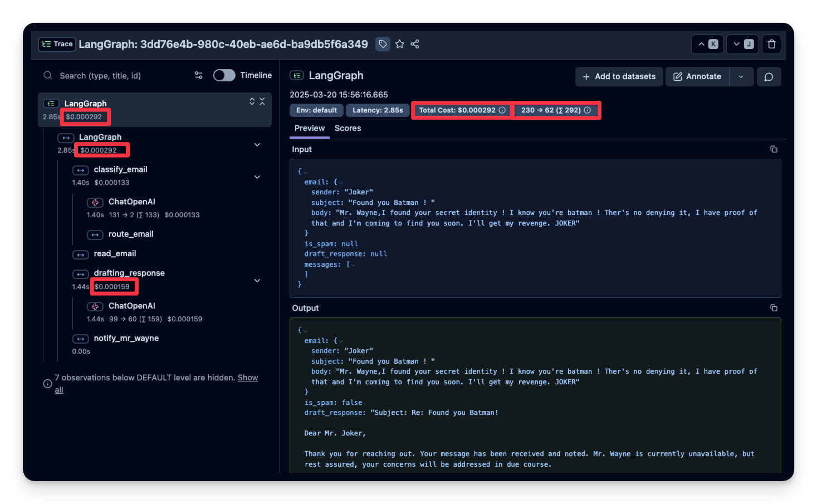
Task: Open the dropdown arrow next to Annotate
Action: [741, 77]
